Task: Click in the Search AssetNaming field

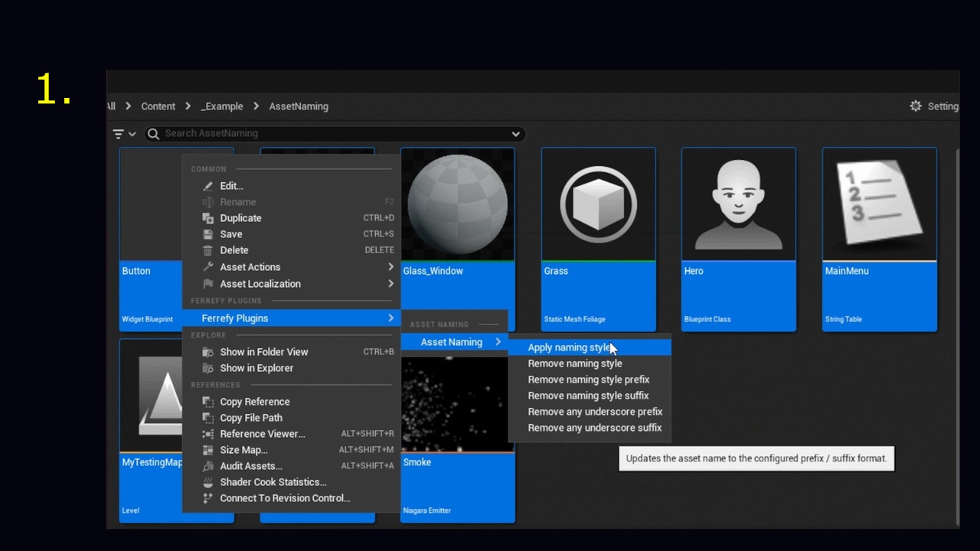Action: point(335,133)
